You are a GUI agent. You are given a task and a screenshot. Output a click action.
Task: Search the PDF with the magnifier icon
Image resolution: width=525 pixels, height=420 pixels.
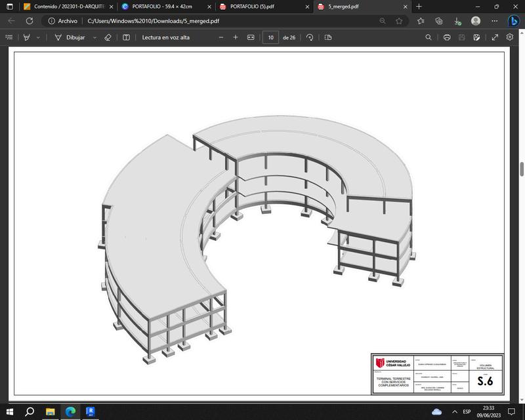[x=429, y=37]
